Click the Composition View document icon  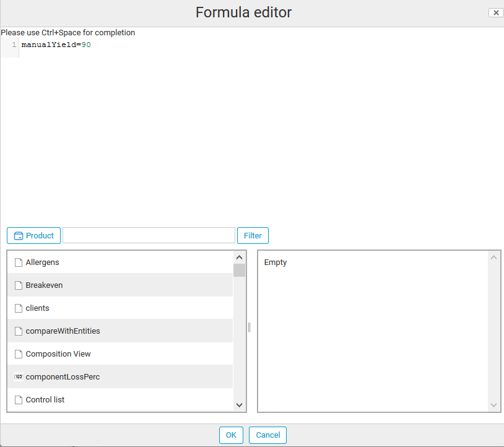pyautogui.click(x=19, y=354)
